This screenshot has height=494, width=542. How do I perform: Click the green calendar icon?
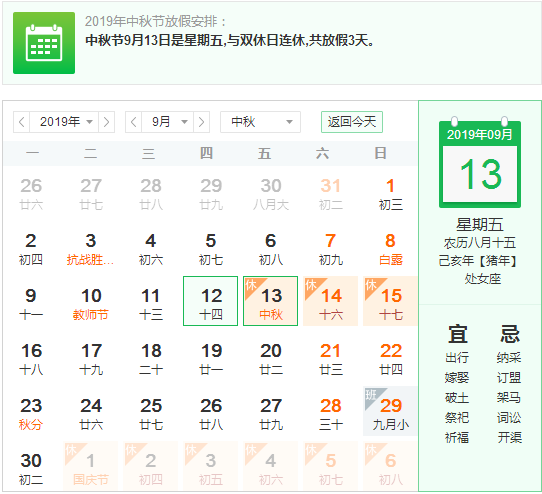[44, 43]
